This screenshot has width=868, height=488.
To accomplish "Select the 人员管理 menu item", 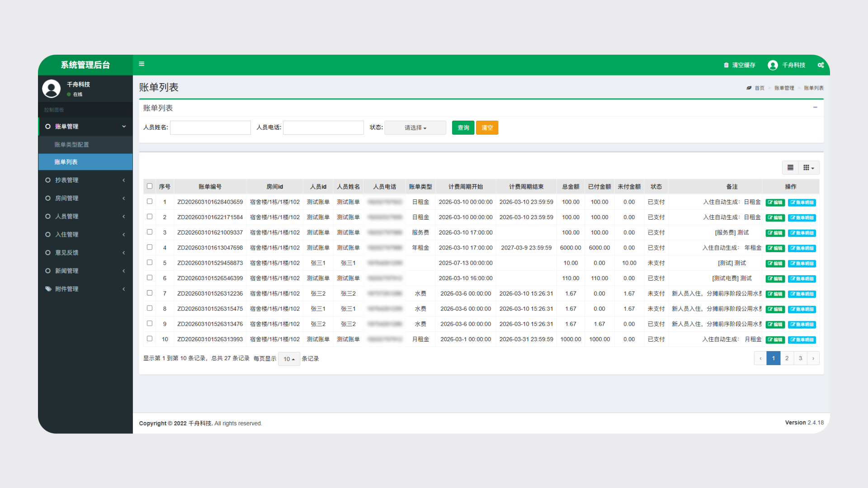I will coord(67,216).
